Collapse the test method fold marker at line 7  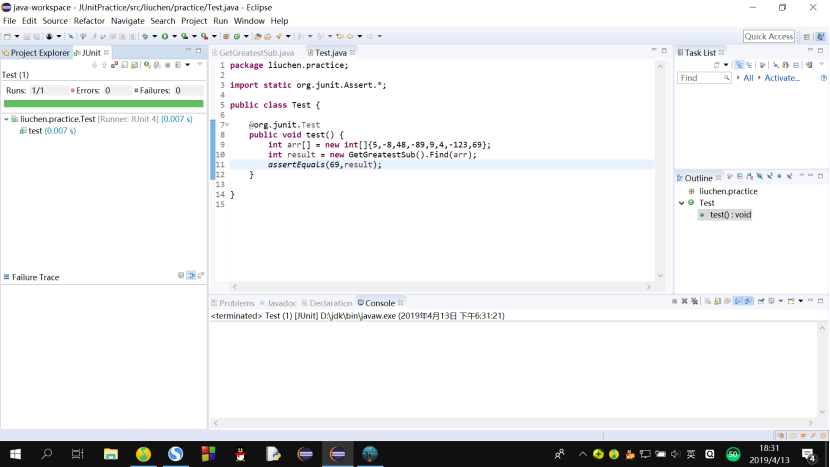(x=227, y=125)
